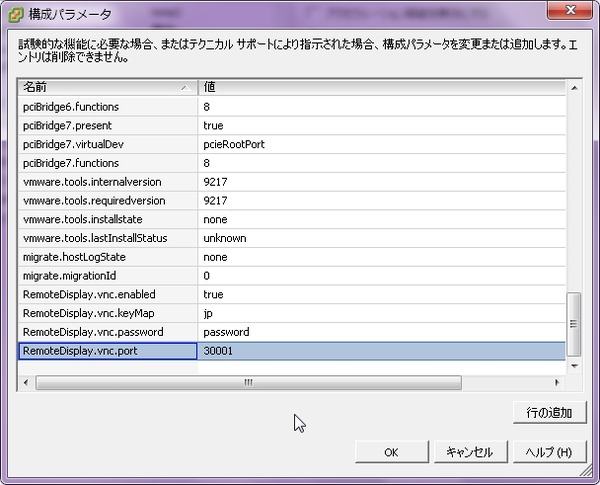The height and width of the screenshot is (485, 600).
Task: Click password value of vnc.password row
Action: 382,332
